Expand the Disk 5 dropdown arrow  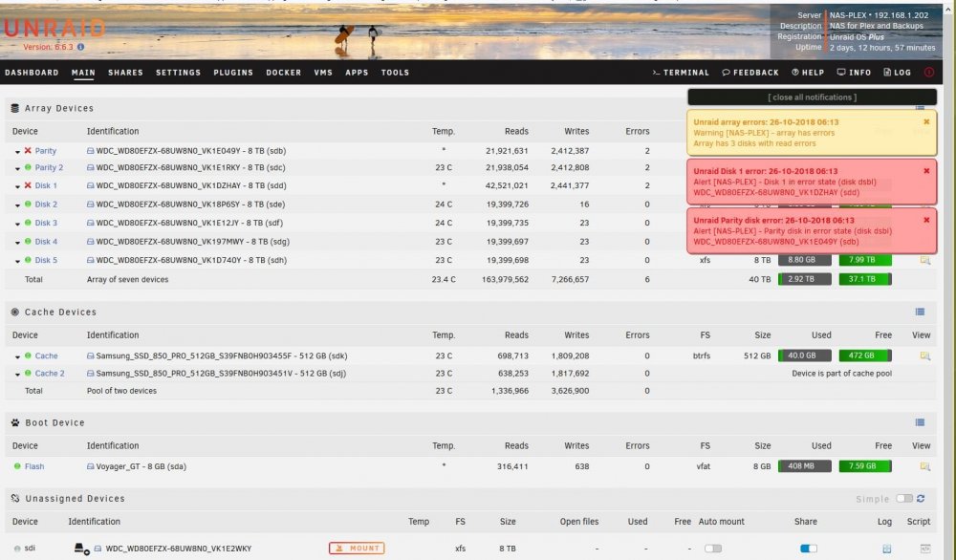[17, 261]
